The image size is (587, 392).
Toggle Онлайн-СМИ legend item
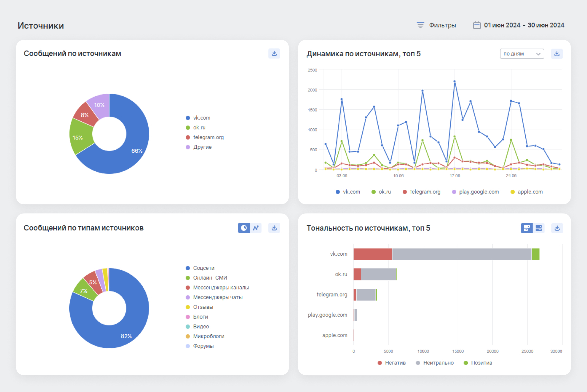point(206,278)
